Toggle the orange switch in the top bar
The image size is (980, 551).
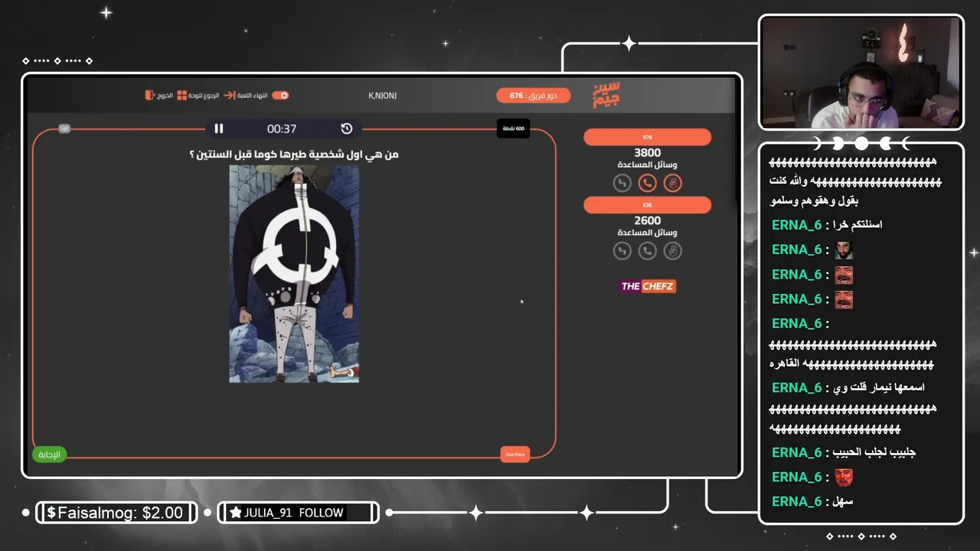[x=281, y=96]
